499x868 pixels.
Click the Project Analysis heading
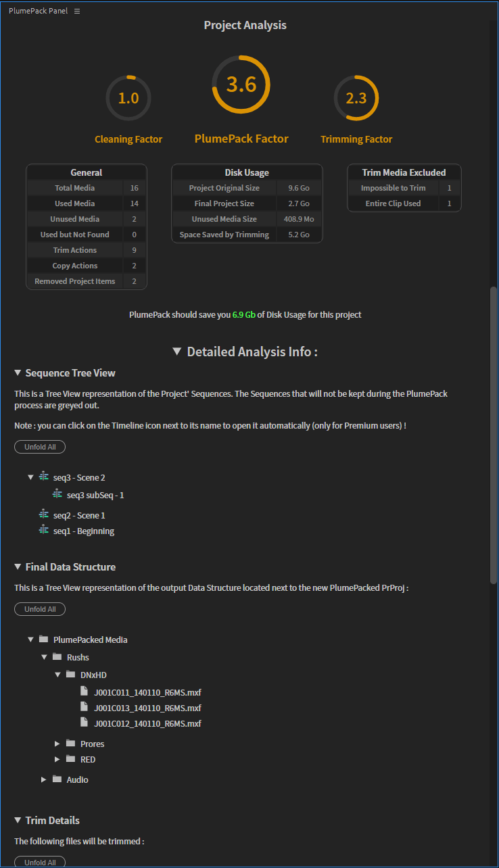coord(245,25)
